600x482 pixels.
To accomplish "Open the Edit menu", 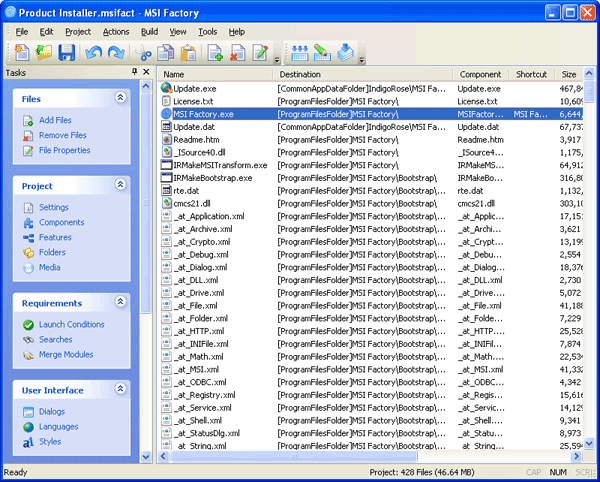I will [x=46, y=32].
